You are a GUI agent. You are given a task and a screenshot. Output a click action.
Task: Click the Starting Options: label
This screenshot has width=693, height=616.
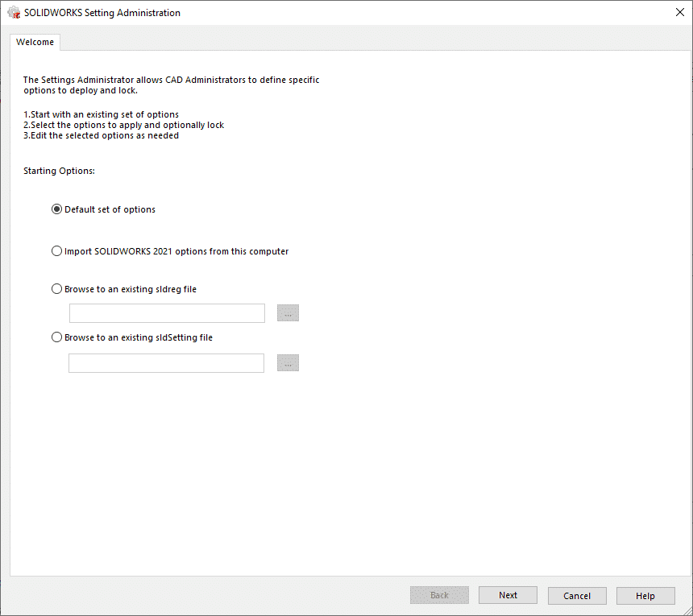point(59,171)
